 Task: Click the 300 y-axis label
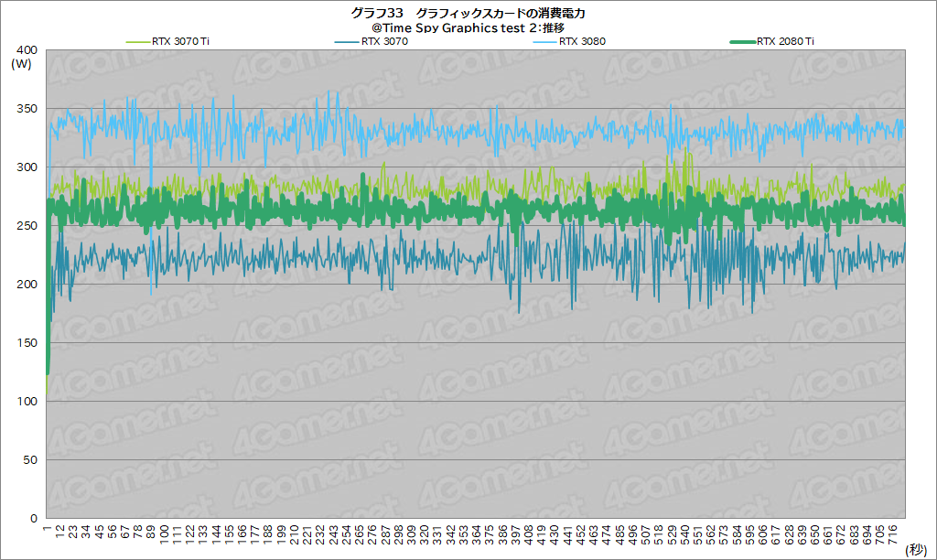coord(27,167)
